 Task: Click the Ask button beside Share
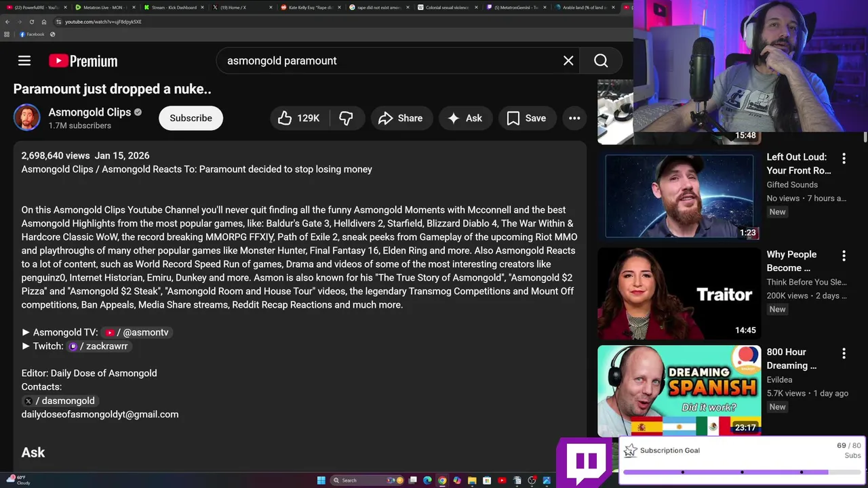pos(465,118)
